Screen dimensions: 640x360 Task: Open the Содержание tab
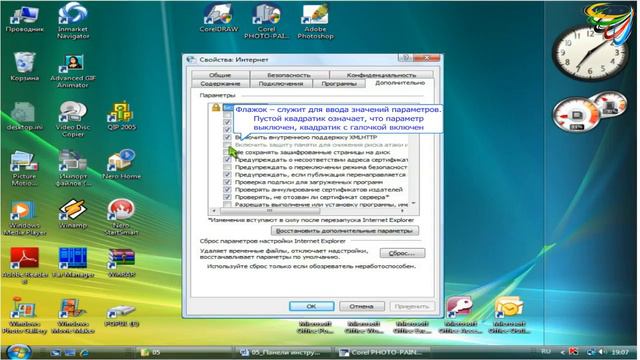coord(220,83)
